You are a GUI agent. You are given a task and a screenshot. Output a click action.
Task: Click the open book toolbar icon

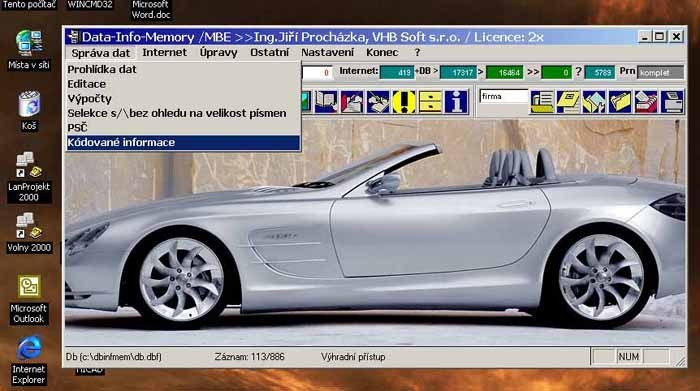326,102
